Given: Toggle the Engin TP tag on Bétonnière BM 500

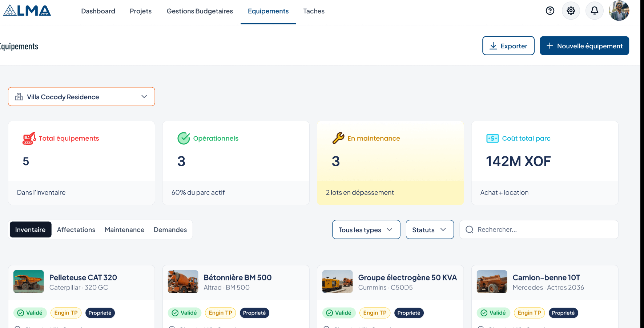Looking at the screenshot, I should 220,313.
